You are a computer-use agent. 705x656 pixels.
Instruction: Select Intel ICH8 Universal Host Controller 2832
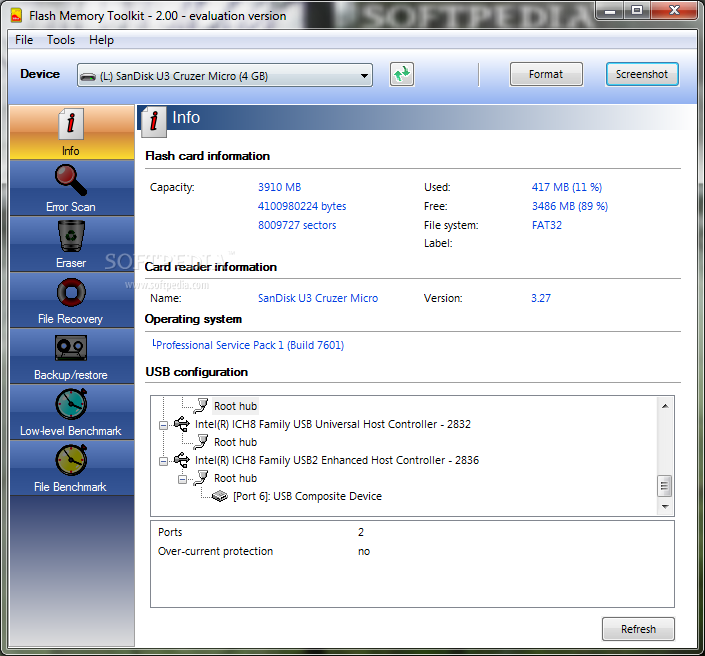click(x=333, y=424)
